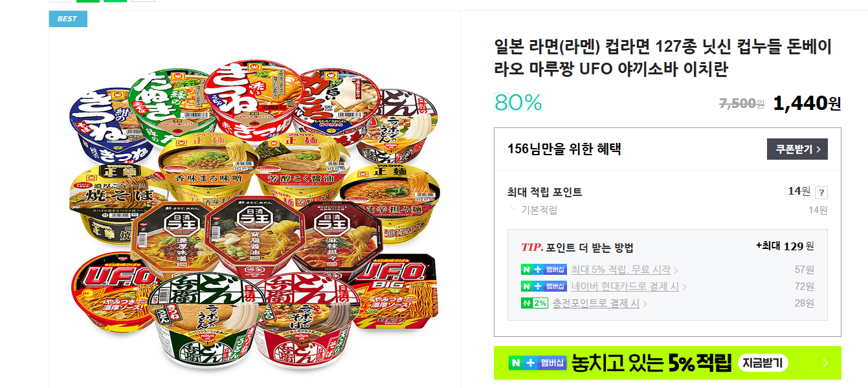
Task: Click the blue BEST badge above the product image
Action: (68, 19)
